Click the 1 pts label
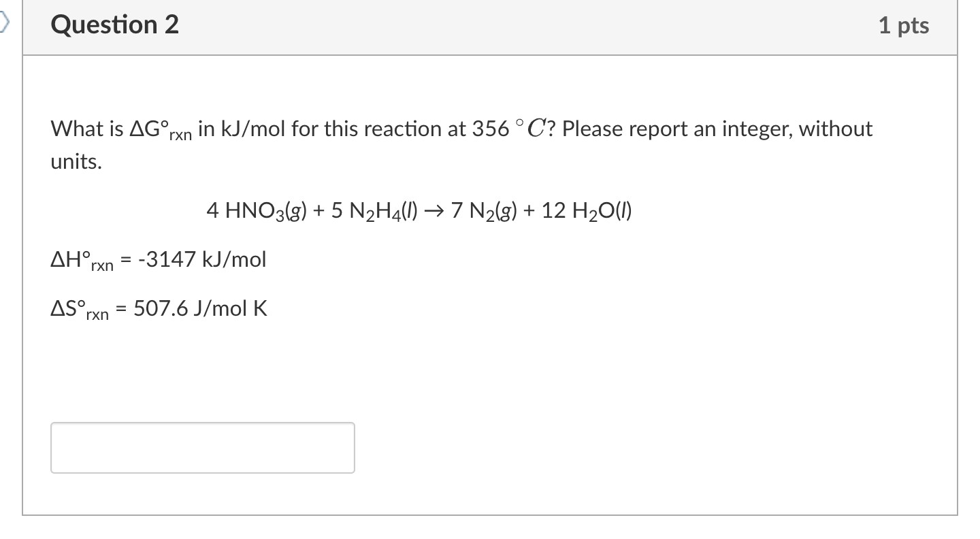The height and width of the screenshot is (539, 980). 905,24
